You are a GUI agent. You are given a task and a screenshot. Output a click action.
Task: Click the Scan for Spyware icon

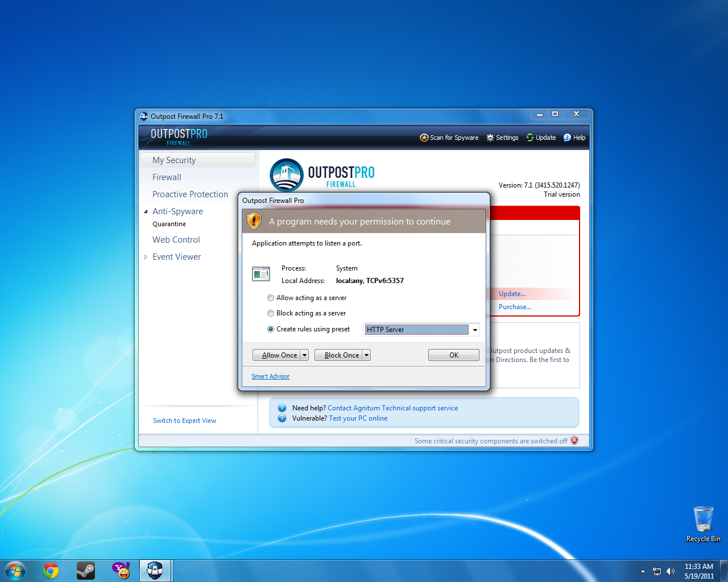point(424,138)
